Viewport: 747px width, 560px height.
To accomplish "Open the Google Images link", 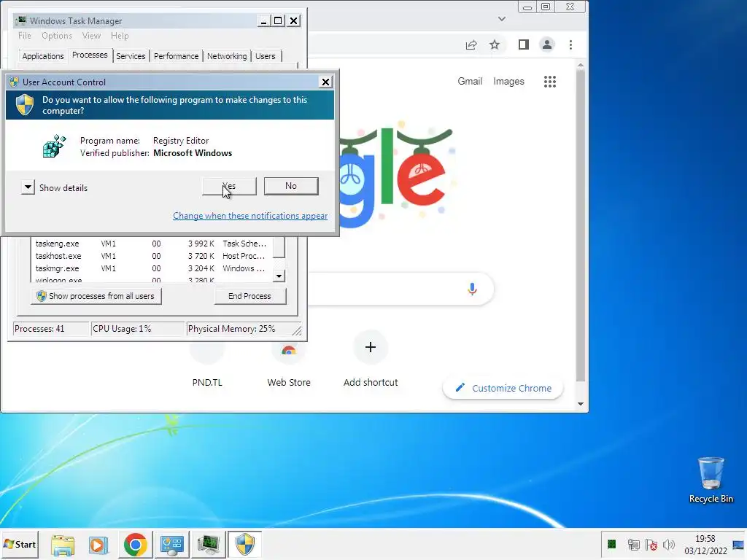I will pos(508,82).
